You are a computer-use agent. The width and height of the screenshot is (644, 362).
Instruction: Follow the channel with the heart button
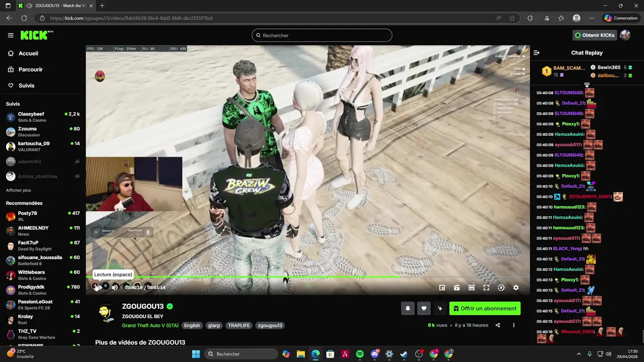[424, 309]
